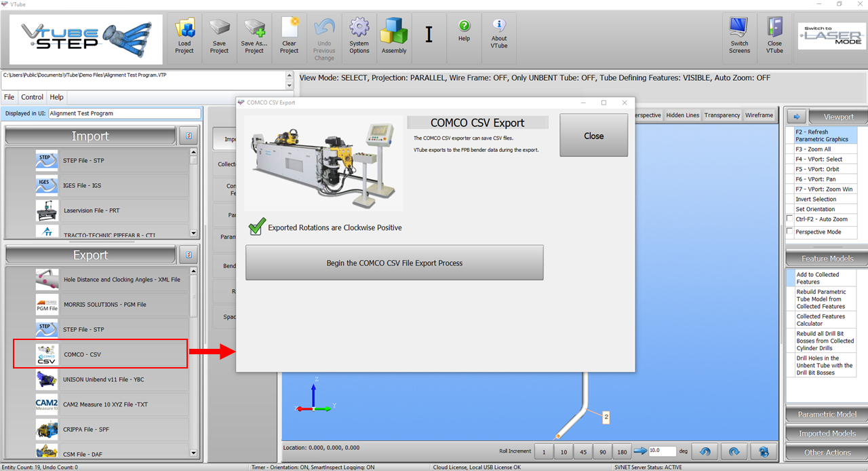Viewport: 868px width, 471px height.
Task: Click scroll-down arrow of project path box
Action: [x=290, y=85]
